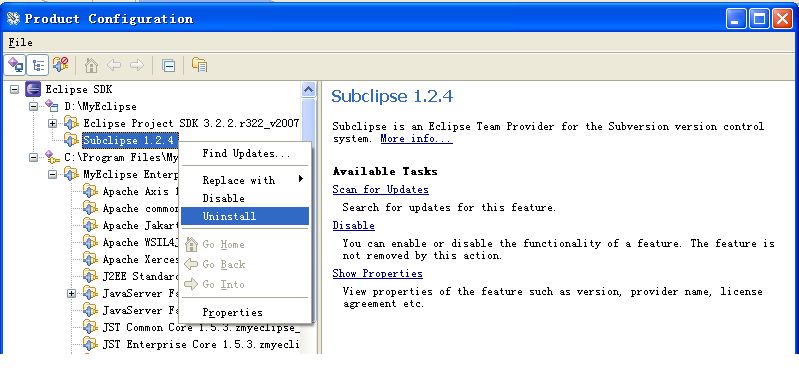The height and width of the screenshot is (384, 799).
Task: Select JST Common Core 1.5.3 row
Action: 201,327
